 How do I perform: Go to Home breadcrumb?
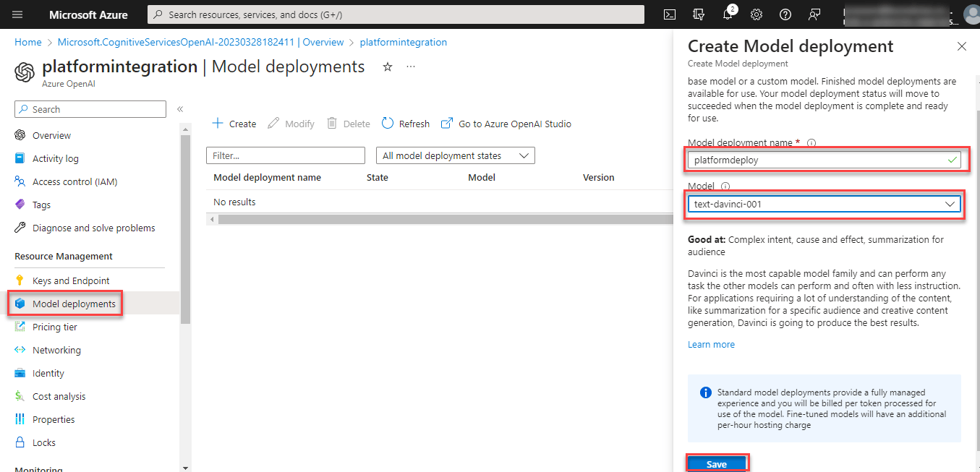tap(28, 43)
